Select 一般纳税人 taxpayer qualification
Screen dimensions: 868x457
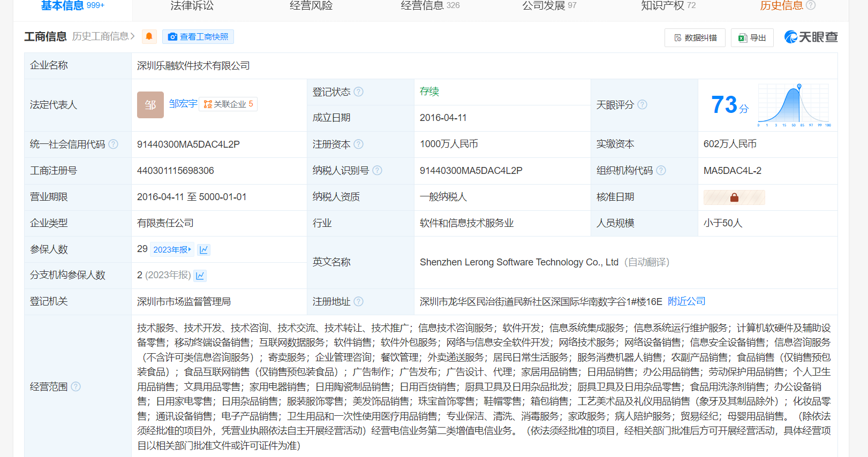pyautogui.click(x=443, y=197)
